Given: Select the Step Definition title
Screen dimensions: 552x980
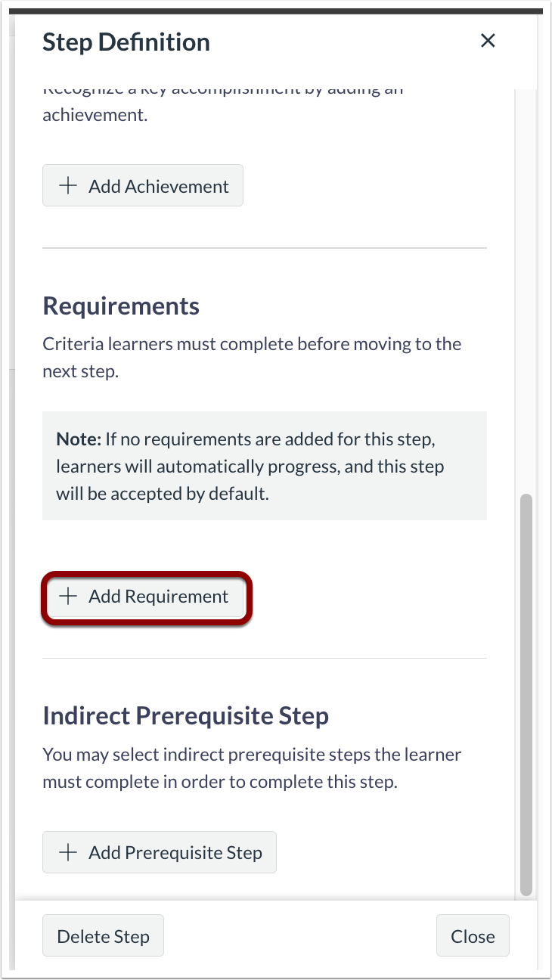Looking at the screenshot, I should (x=126, y=42).
